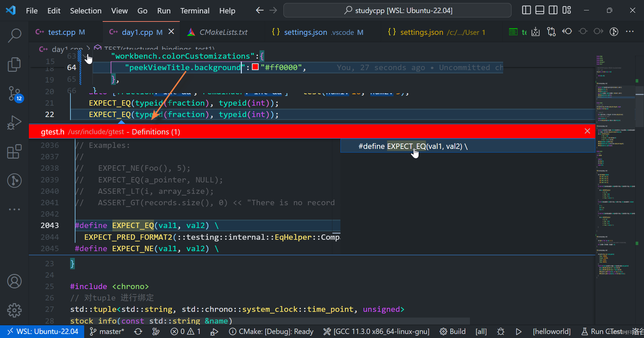
Task: Open the Search view in activity bar
Action: click(14, 35)
